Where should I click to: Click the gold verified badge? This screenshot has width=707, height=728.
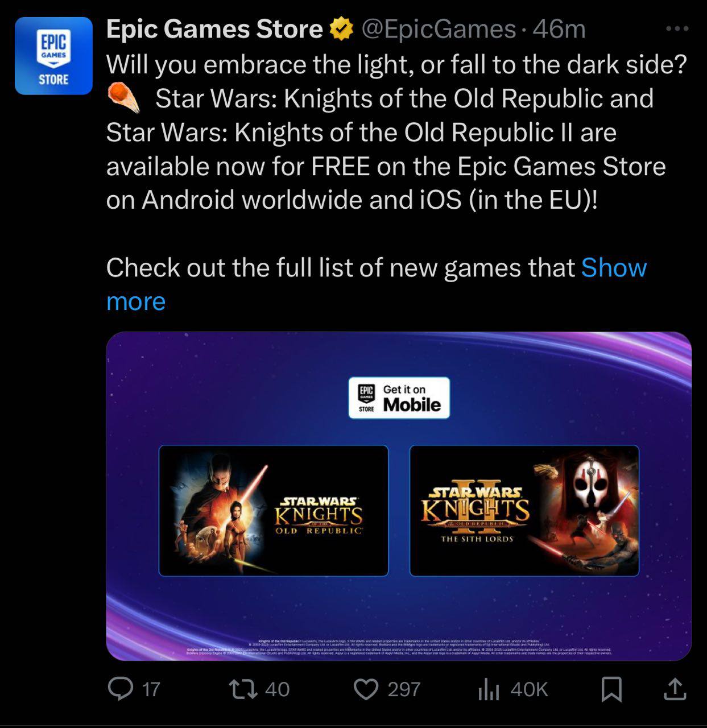[x=342, y=29]
